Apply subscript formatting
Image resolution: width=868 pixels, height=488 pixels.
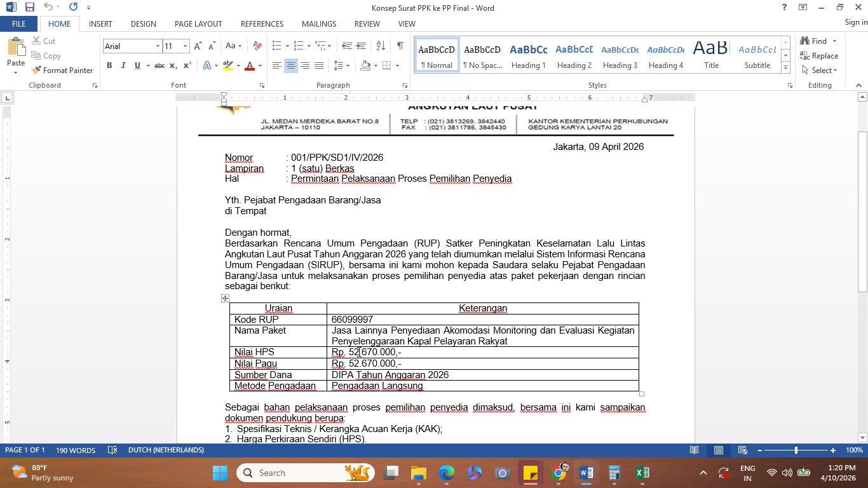(174, 65)
